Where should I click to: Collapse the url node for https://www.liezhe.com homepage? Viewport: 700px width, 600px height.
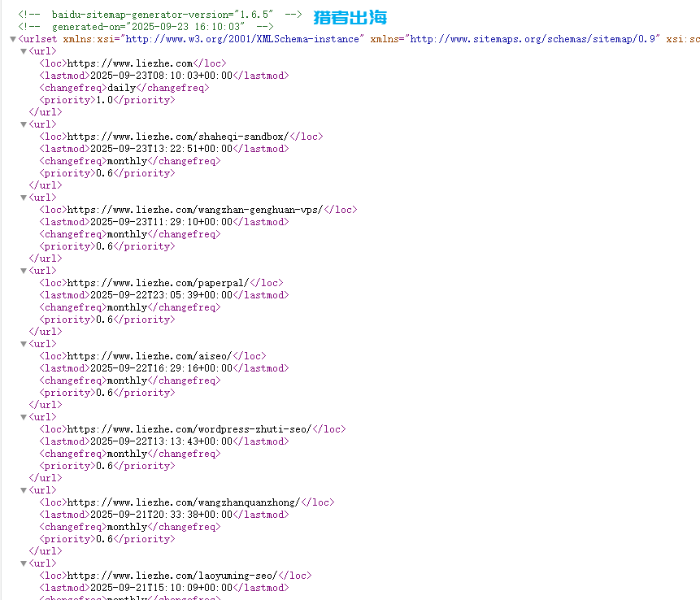(24, 51)
